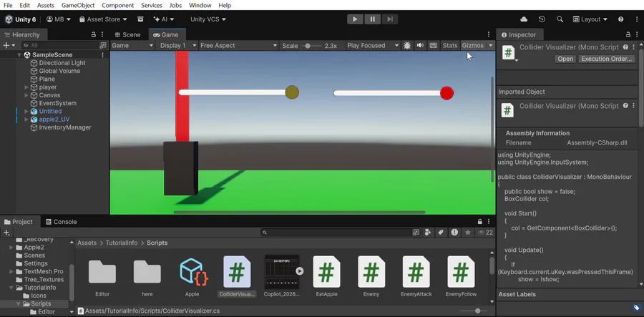Click the Hierarchy search-by-type icon
Screen dimensions: 644x317
[x=102, y=46]
